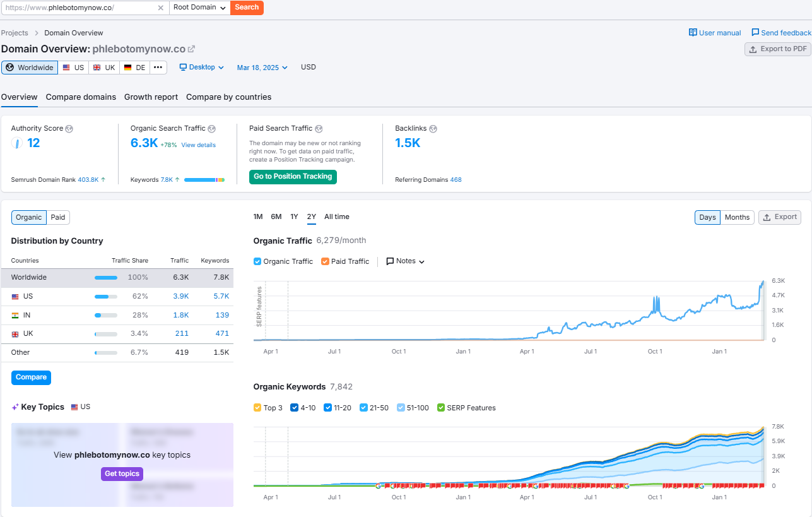Screen dimensions: 812x517
Task: Click the globe icon next to Paid Search Traffic
Action: tap(319, 129)
